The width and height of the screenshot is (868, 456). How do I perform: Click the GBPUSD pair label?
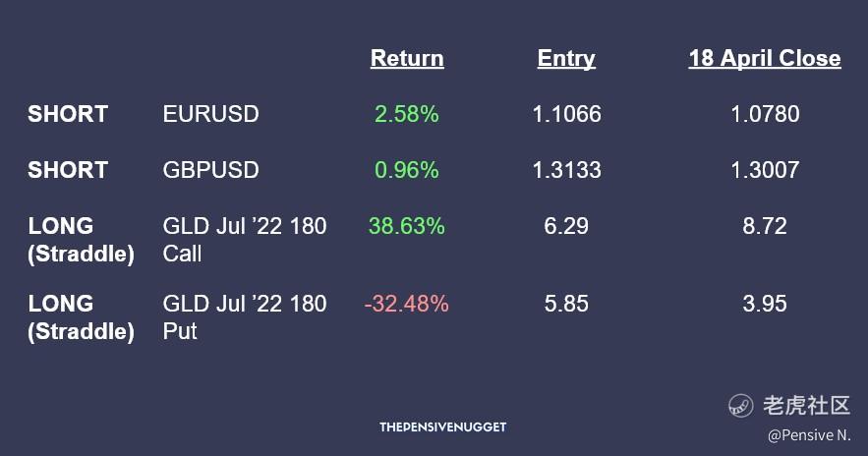[210, 170]
